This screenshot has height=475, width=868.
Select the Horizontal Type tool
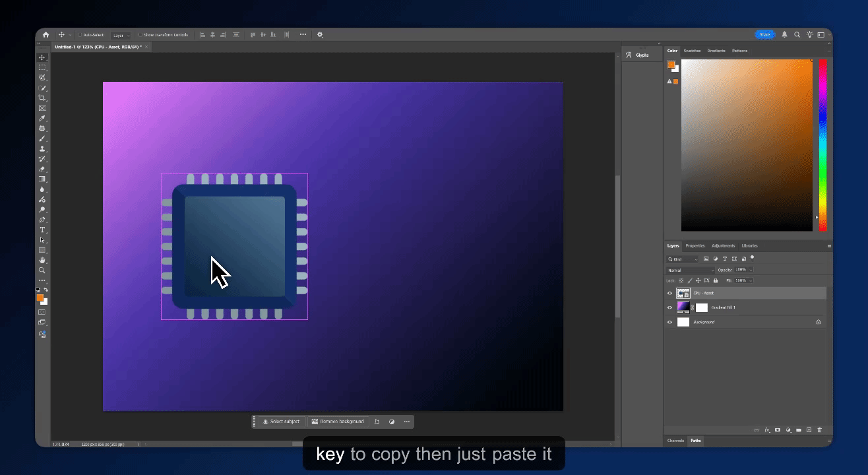point(42,230)
